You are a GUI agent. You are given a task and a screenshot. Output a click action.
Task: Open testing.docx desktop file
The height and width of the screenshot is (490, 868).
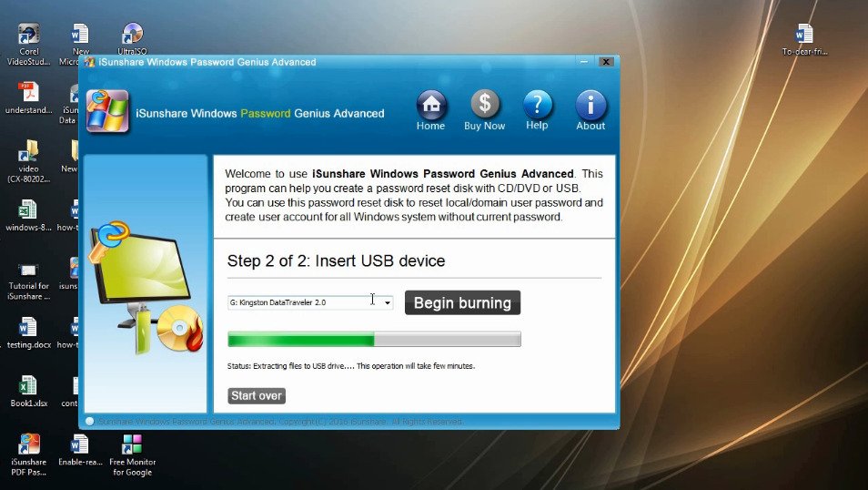tap(29, 332)
